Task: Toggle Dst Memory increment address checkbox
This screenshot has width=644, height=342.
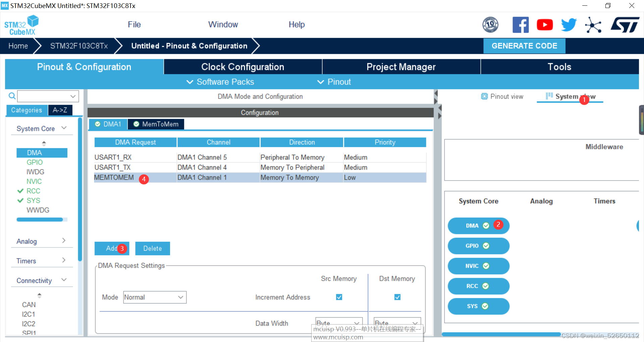Action: 397,297
